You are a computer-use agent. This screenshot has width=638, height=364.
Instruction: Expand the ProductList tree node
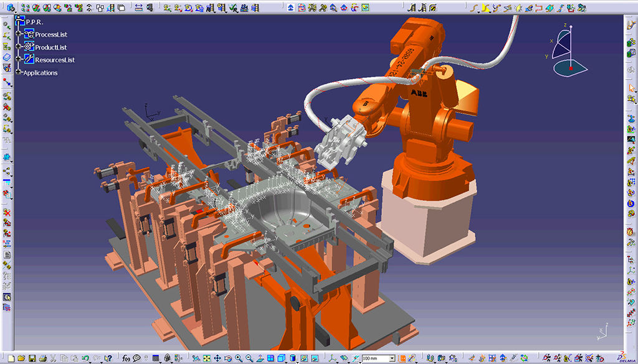(19, 47)
